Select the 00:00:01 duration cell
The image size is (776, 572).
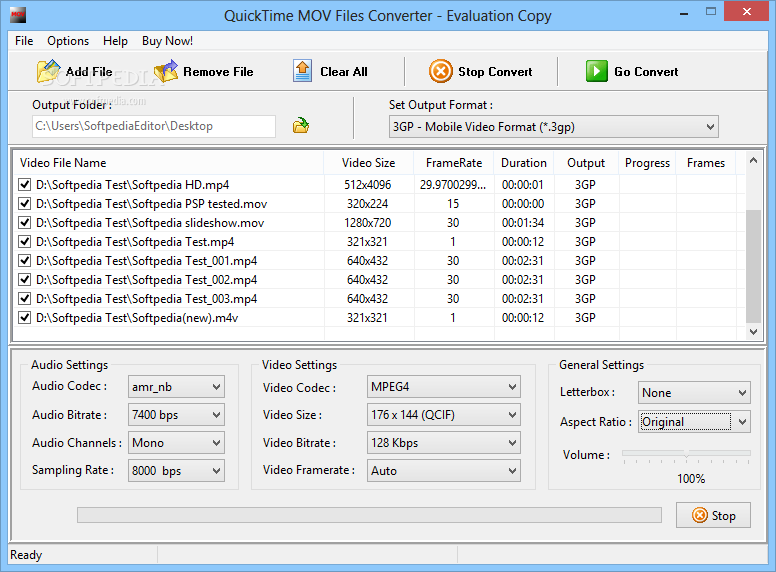(523, 185)
